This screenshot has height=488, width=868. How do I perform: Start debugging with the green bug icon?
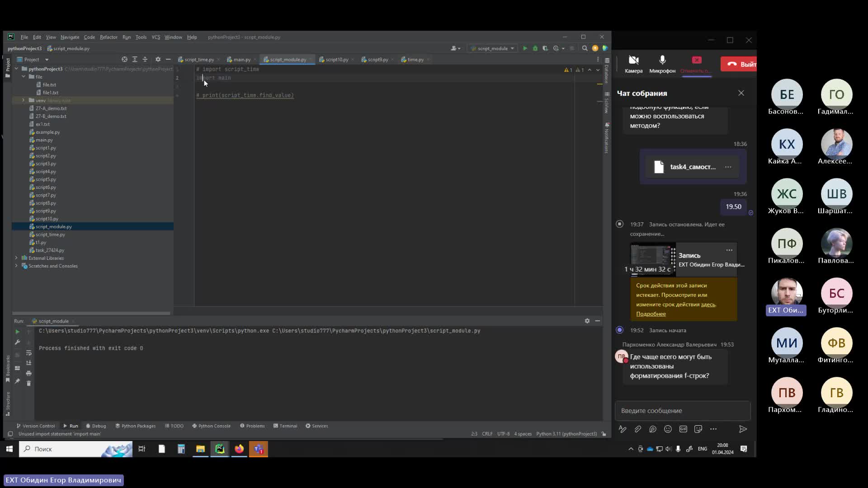[535, 48]
